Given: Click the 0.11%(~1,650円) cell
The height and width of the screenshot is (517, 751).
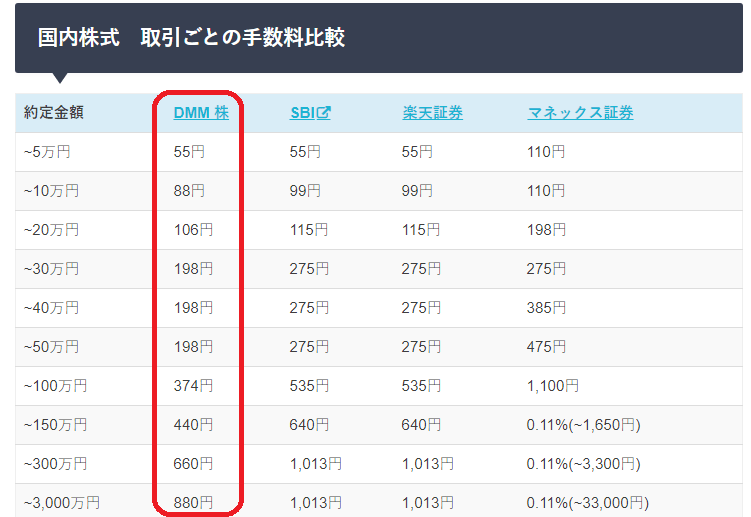Looking at the screenshot, I should [583, 425].
